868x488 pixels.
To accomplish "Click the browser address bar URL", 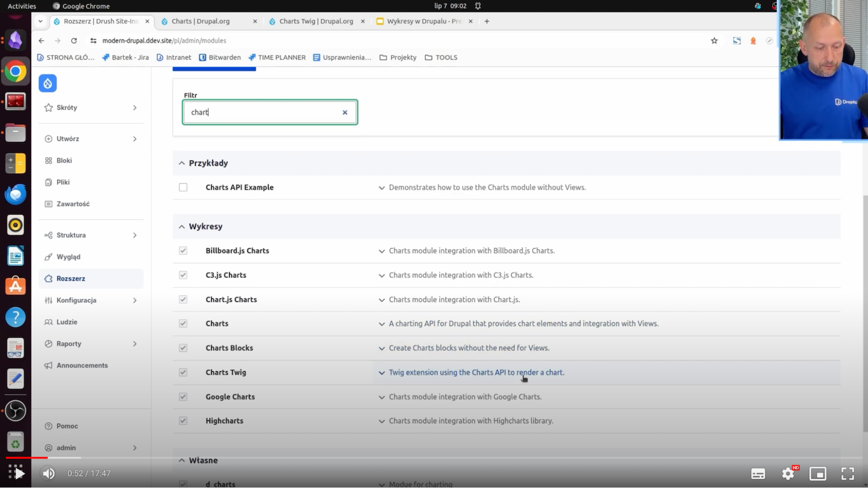I will pos(164,40).
